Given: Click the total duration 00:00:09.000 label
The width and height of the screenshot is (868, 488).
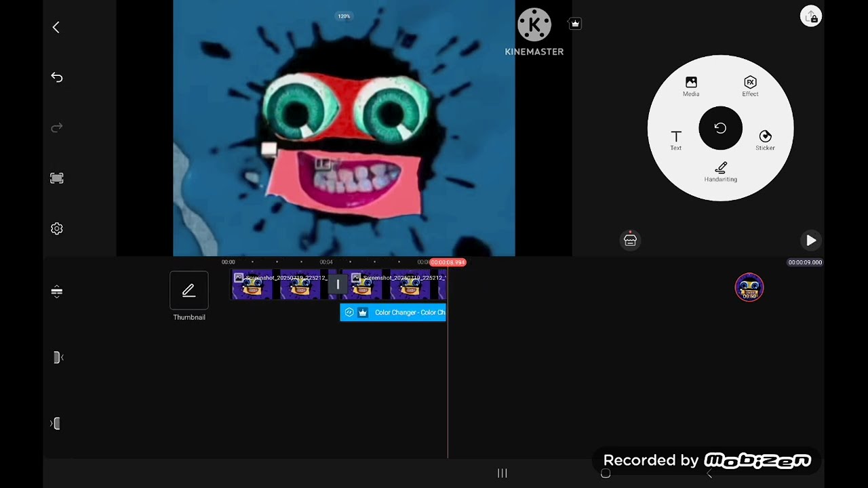Looking at the screenshot, I should point(805,262).
